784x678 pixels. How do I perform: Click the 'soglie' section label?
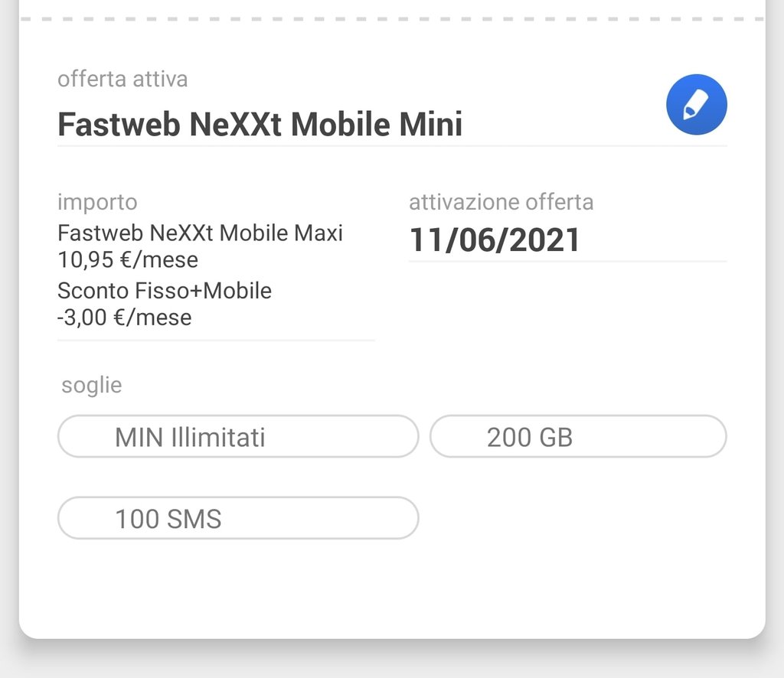pyautogui.click(x=91, y=385)
